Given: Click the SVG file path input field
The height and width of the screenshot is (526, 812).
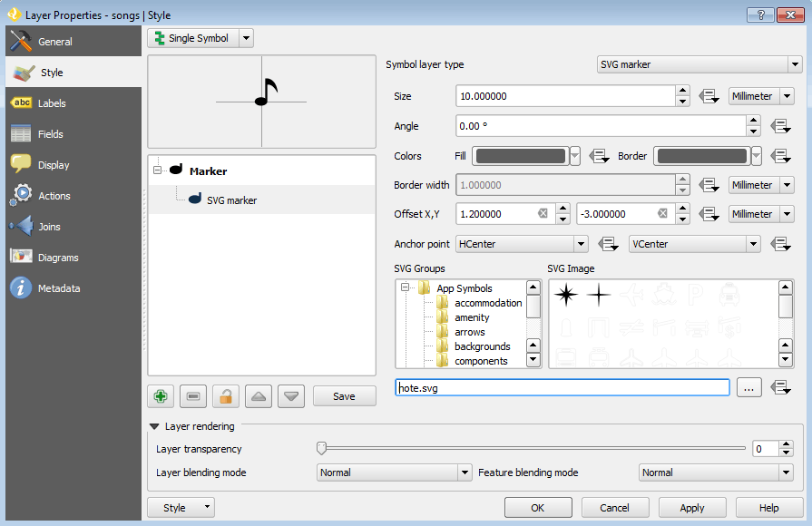Looking at the screenshot, I should click(563, 387).
